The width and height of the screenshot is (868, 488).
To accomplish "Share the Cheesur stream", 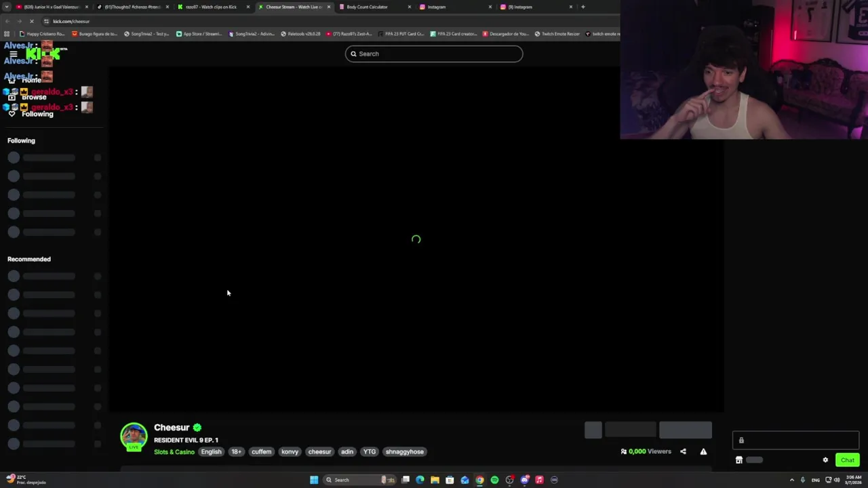I will point(683,451).
